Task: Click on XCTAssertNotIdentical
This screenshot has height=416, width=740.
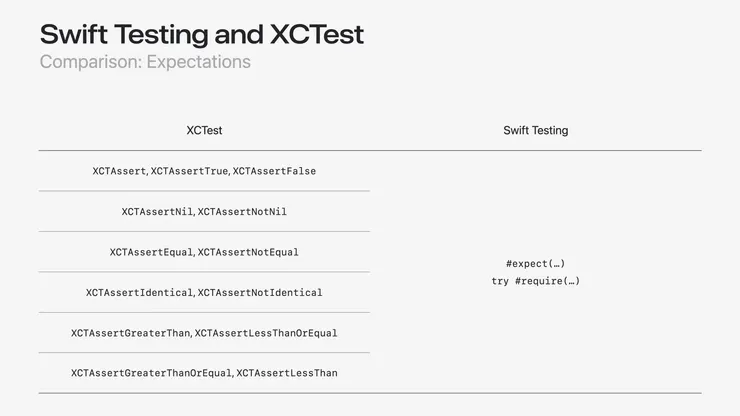Action: click(260, 293)
